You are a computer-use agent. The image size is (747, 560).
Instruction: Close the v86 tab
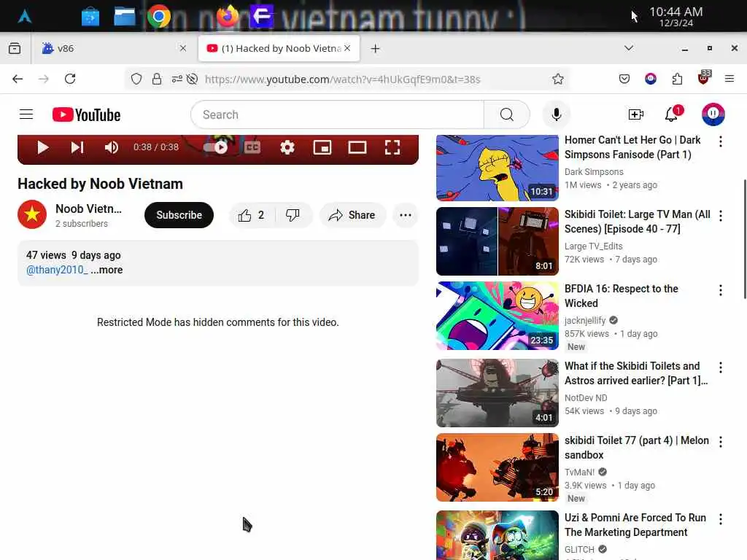pyautogui.click(x=183, y=48)
